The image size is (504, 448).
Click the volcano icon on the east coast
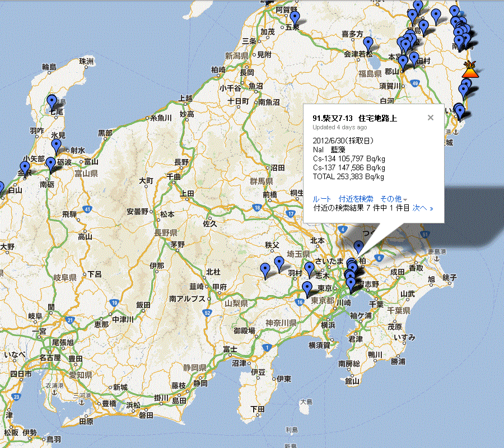tap(470, 69)
